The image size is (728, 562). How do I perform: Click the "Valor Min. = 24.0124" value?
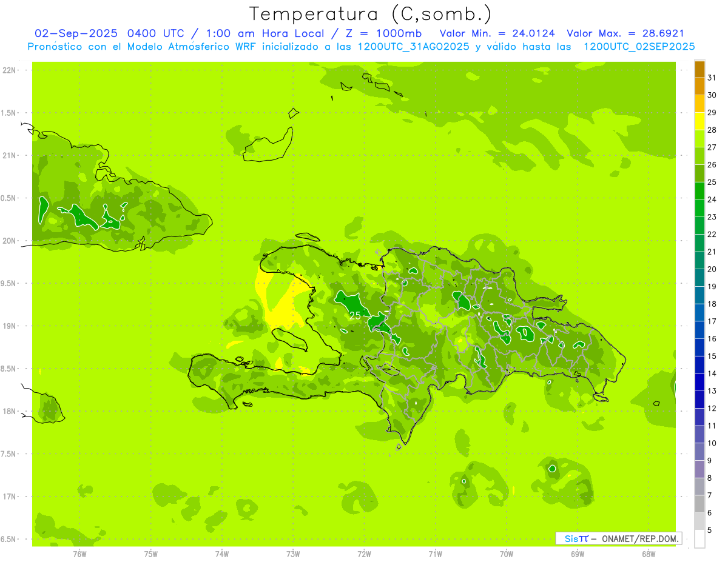pyautogui.click(x=499, y=33)
